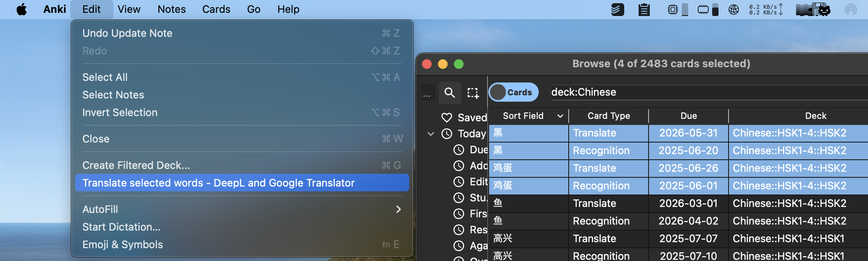868x261 pixels.
Task: Open the Sort Field column dropdown arrow
Action: point(560,116)
